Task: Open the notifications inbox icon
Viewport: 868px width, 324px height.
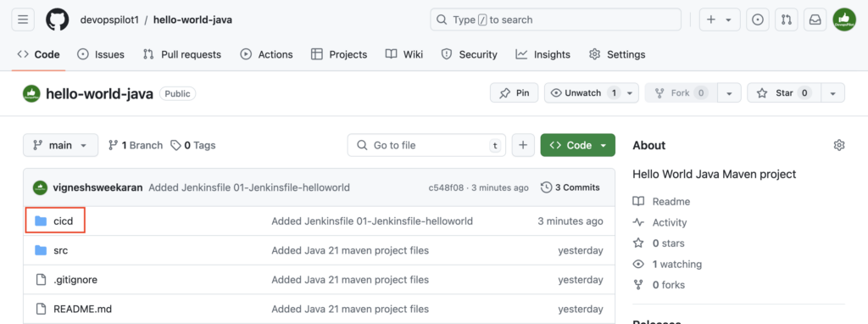Action: pyautogui.click(x=815, y=20)
